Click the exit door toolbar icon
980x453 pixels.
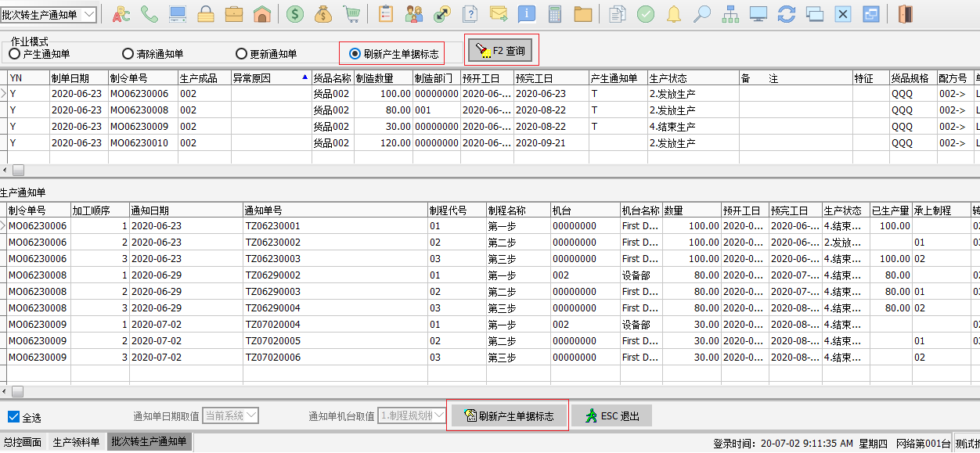(905, 14)
